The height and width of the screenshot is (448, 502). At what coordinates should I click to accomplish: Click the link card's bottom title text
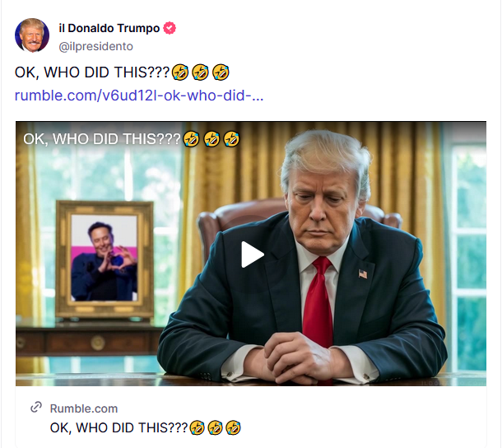point(145,427)
